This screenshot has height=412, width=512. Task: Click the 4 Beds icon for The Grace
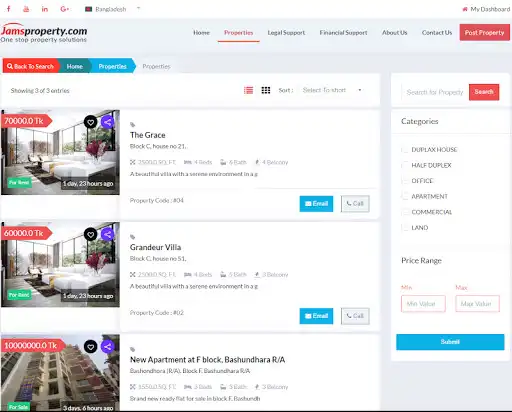[188, 162]
